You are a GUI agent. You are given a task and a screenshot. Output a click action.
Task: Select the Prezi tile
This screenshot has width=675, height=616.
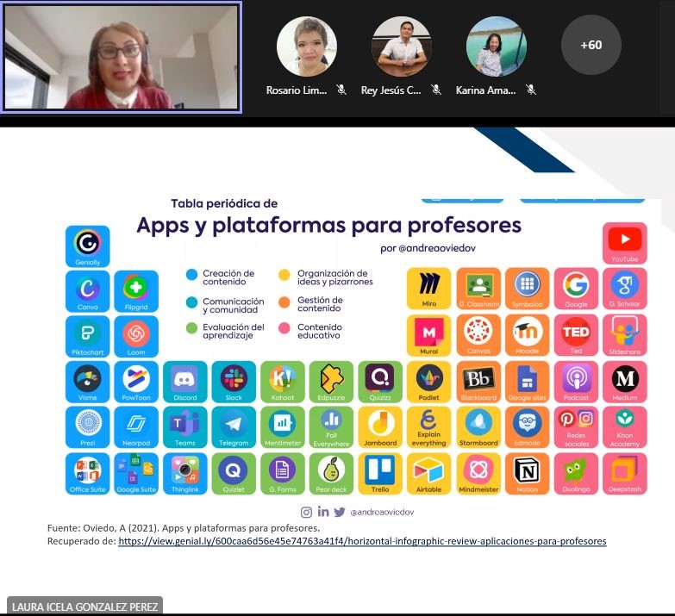87,427
